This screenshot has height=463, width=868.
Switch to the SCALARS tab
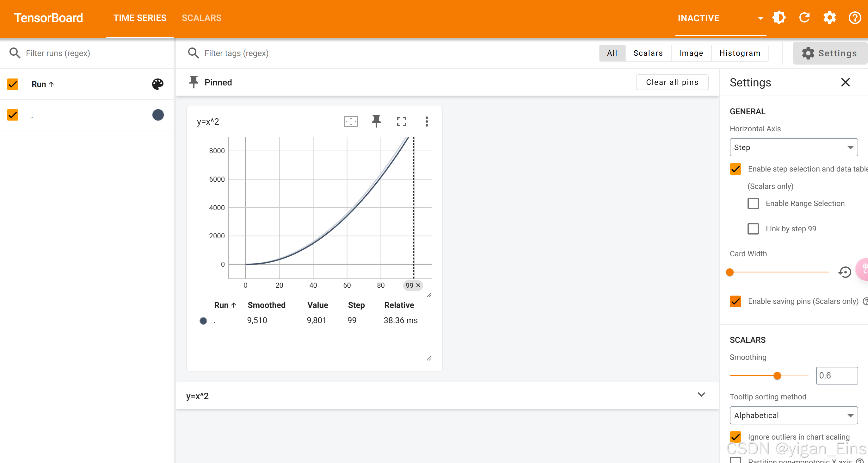201,18
